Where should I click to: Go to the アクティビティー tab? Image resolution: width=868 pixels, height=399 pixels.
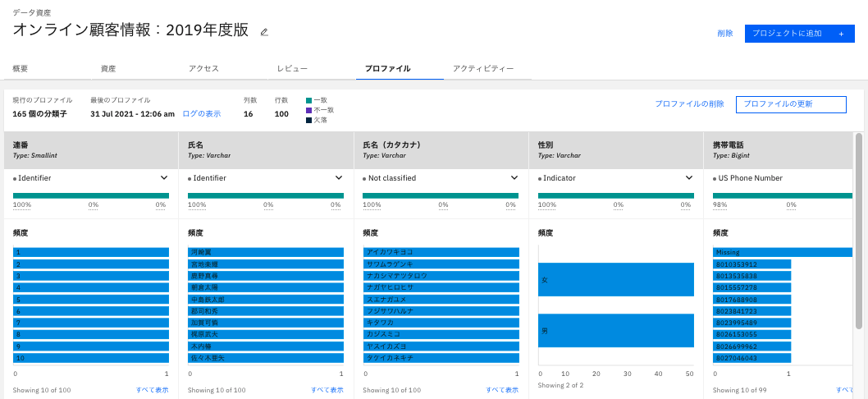pyautogui.click(x=483, y=69)
